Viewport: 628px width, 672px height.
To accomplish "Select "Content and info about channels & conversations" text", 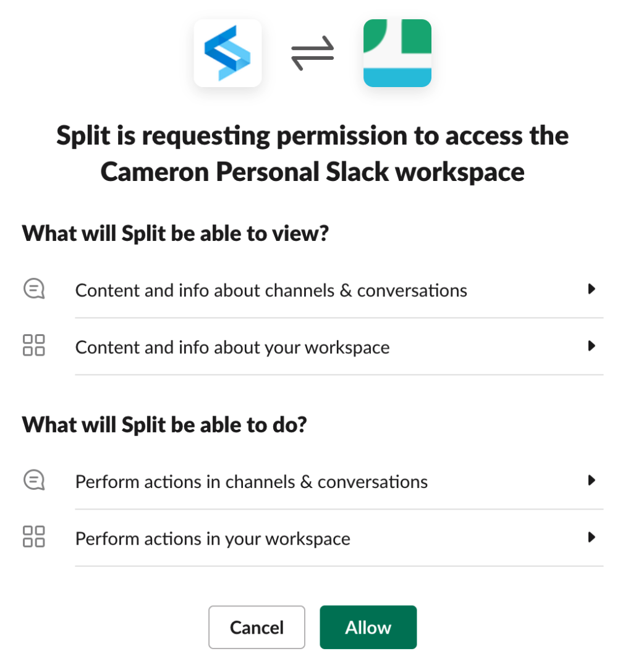I will coord(271,290).
